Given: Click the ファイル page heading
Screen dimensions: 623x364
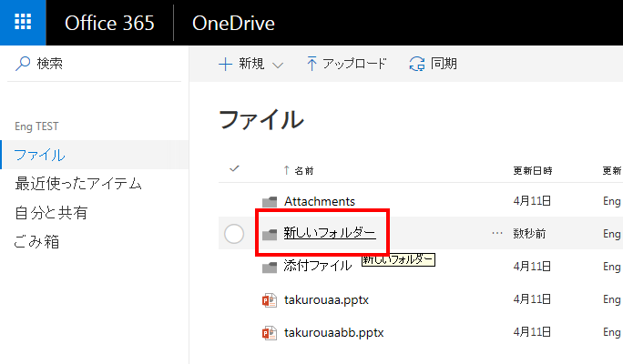Looking at the screenshot, I should (261, 119).
